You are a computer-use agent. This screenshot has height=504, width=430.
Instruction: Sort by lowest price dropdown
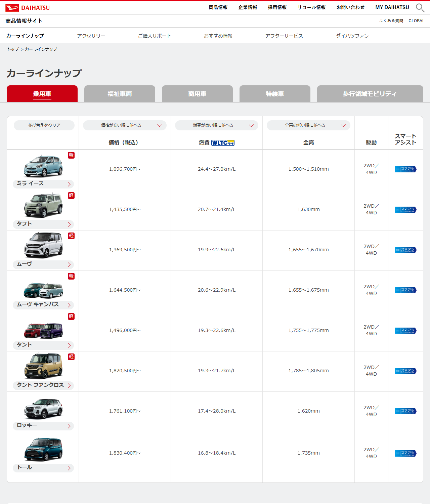point(125,125)
